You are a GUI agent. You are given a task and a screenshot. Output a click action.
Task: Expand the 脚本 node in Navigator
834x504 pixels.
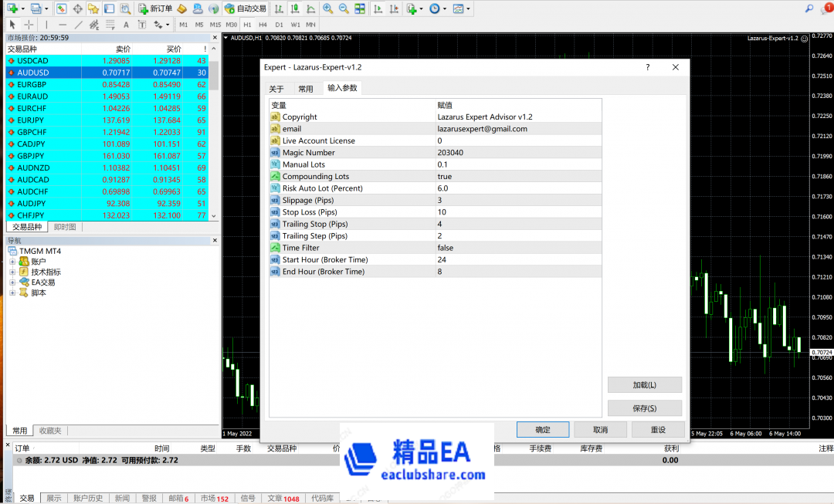pyautogui.click(x=12, y=293)
